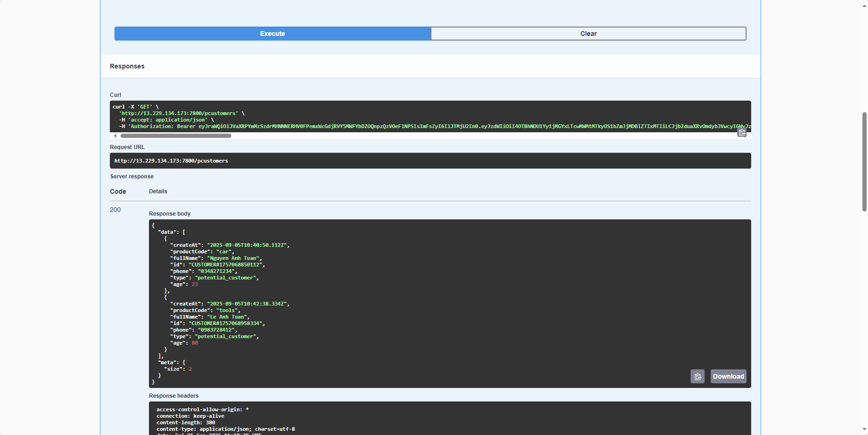
Task: Click the 200 response code
Action: point(115,210)
